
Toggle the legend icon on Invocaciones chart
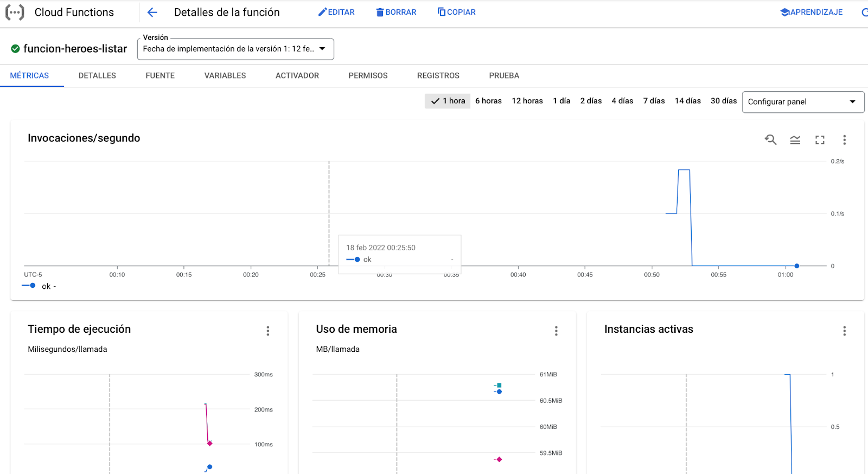(x=795, y=140)
